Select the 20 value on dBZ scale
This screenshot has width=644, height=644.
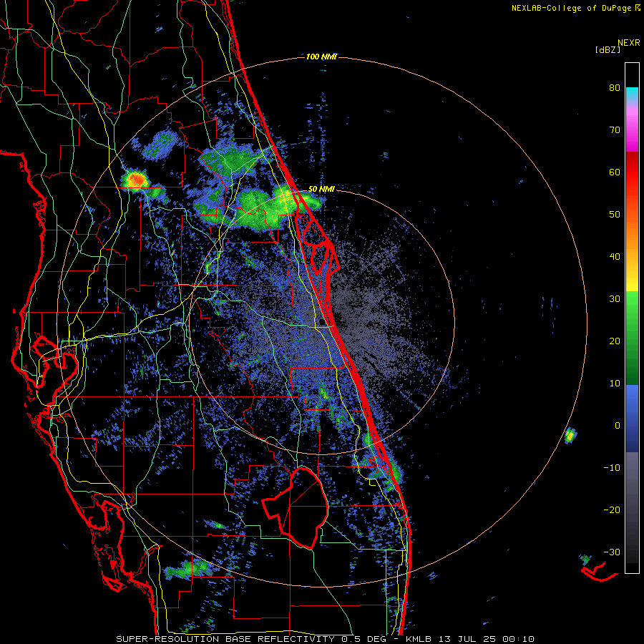coord(615,341)
